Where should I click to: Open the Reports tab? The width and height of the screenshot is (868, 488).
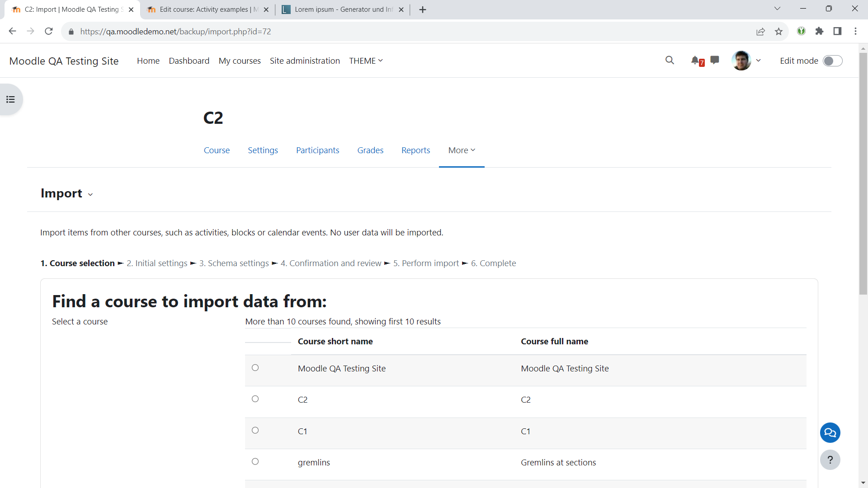[415, 150]
